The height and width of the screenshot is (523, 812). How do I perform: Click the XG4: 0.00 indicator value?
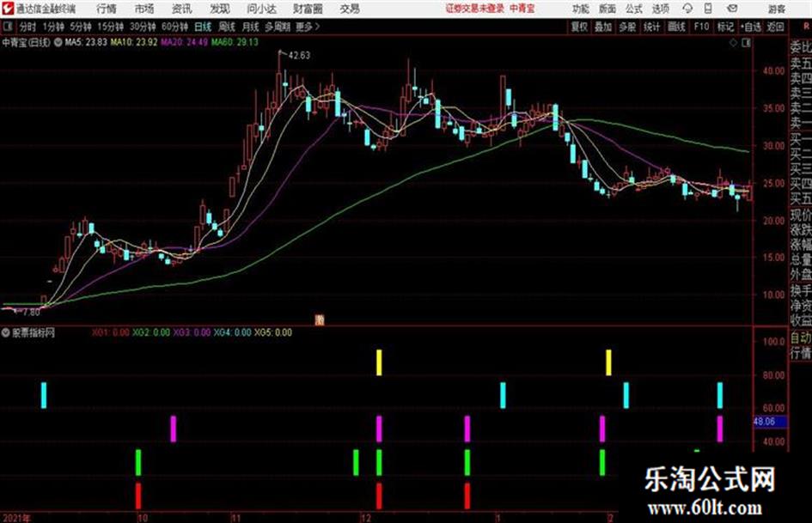point(233,332)
